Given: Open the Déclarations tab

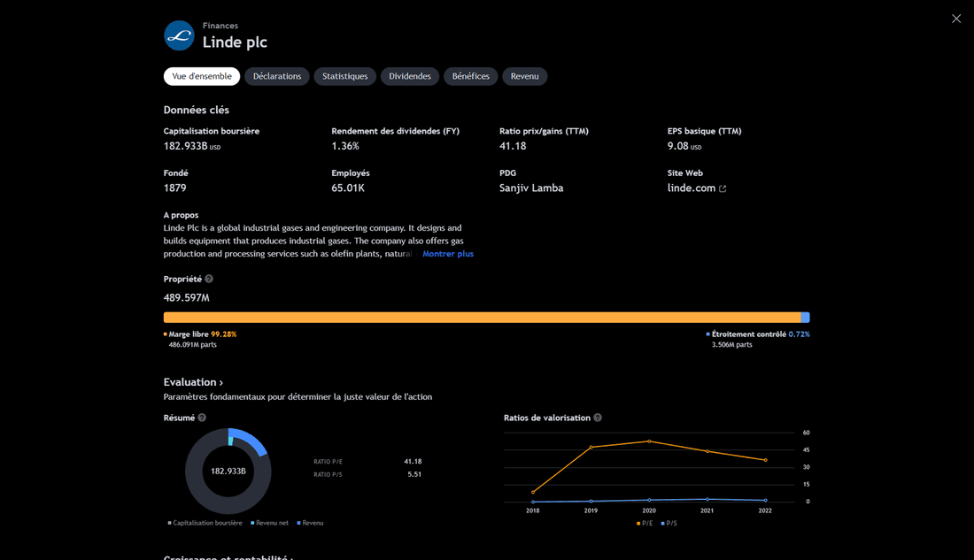Looking at the screenshot, I should [x=277, y=76].
